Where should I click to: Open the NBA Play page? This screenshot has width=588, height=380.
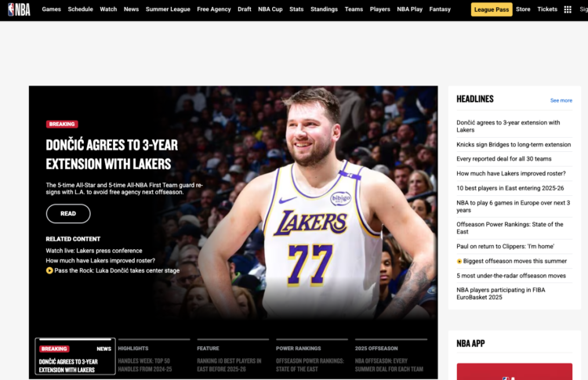point(409,9)
